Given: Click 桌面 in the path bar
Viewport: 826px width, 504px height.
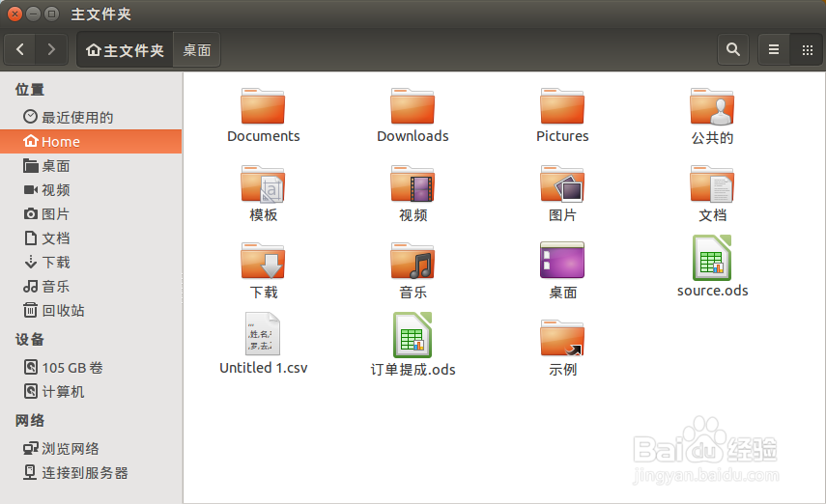Looking at the screenshot, I should (x=196, y=50).
